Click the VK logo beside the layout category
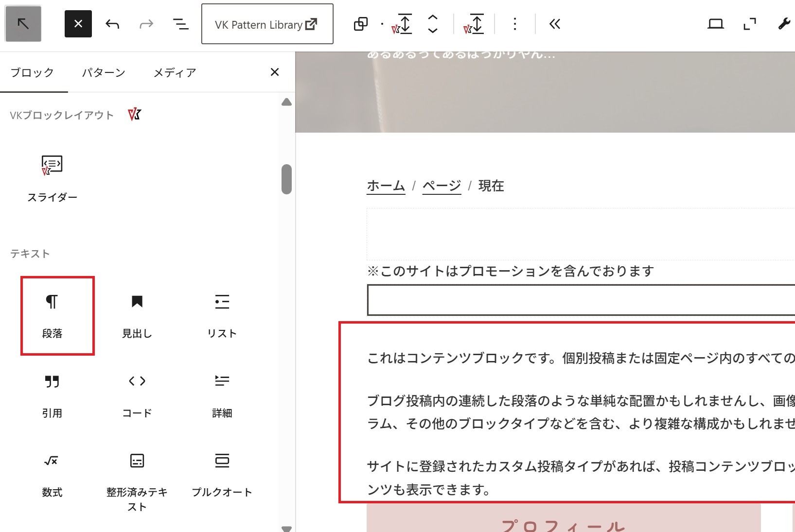This screenshot has width=795, height=532. (x=134, y=115)
